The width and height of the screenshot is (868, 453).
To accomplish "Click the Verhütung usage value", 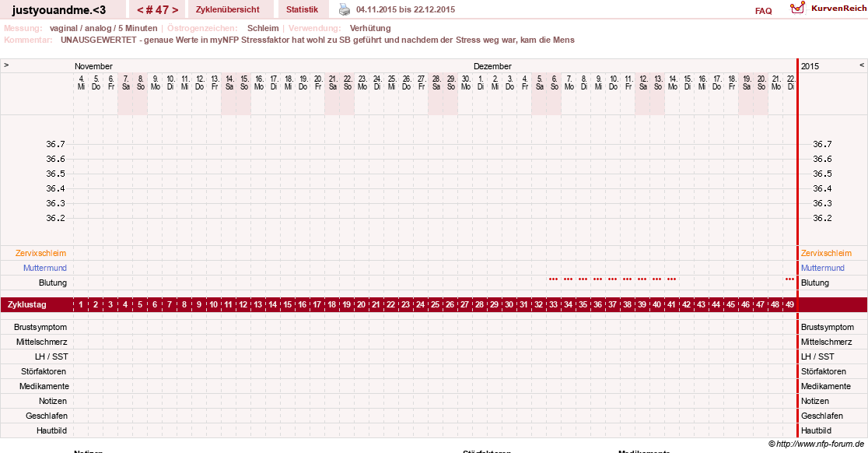I will pyautogui.click(x=370, y=28).
